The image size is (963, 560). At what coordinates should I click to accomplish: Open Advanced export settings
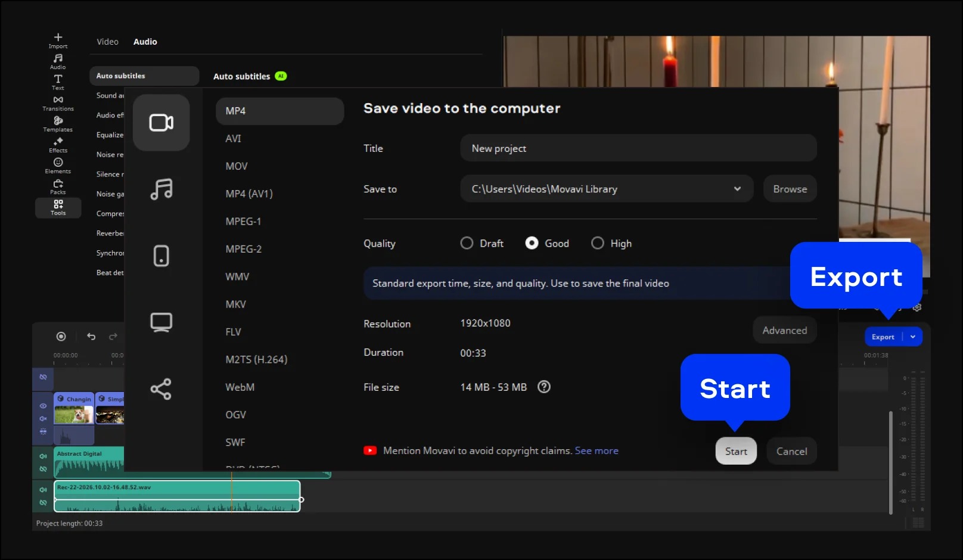(784, 330)
